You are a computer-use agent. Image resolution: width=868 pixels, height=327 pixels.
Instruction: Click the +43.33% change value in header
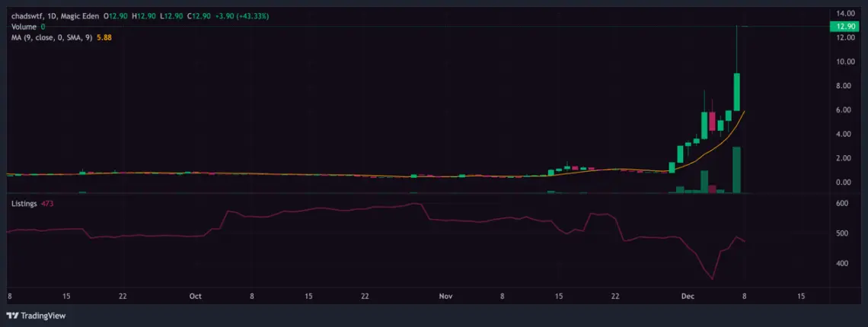(x=252, y=16)
